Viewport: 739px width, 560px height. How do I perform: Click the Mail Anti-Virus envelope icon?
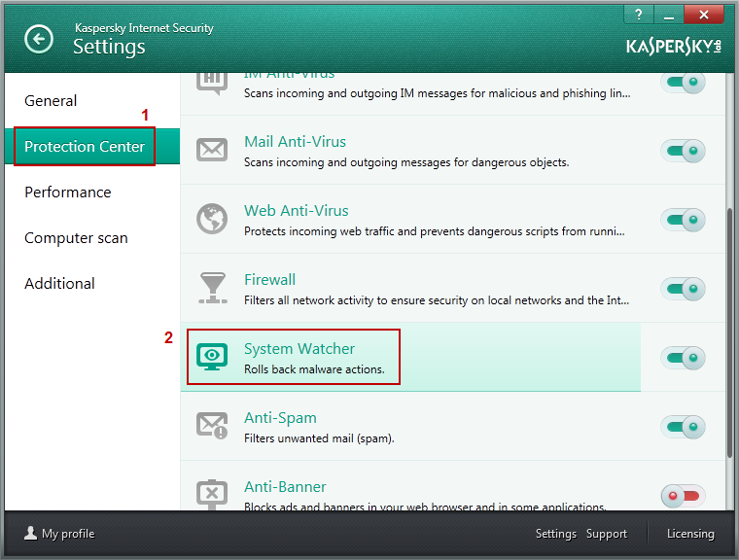[212, 150]
